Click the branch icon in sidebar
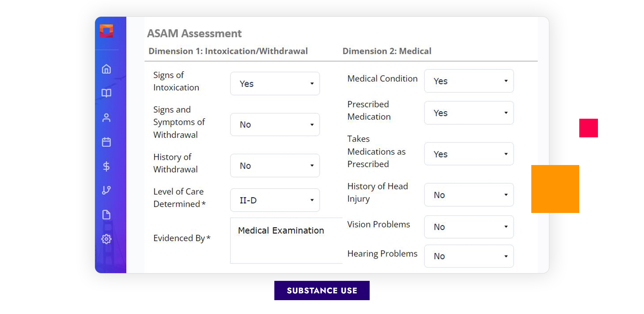The width and height of the screenshot is (644, 314). point(106,190)
